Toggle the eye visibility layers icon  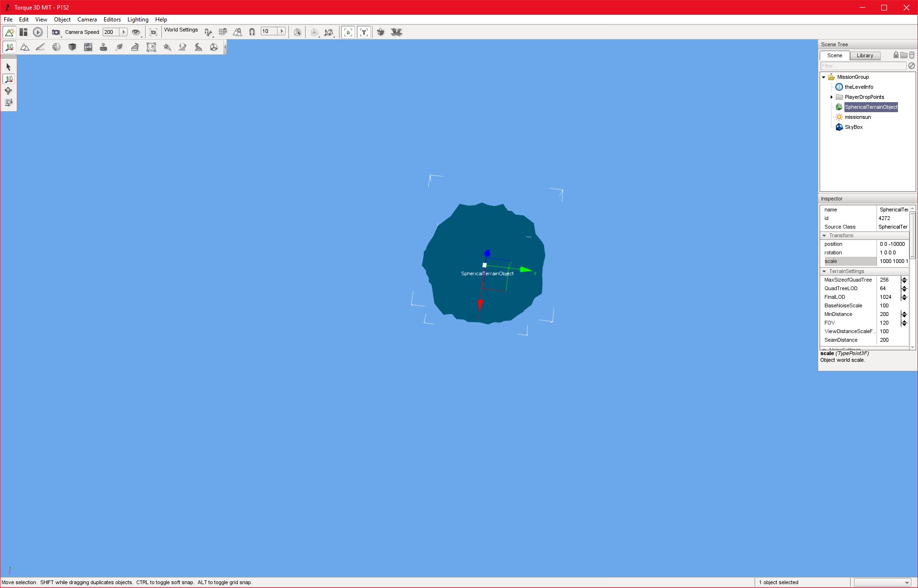136,32
